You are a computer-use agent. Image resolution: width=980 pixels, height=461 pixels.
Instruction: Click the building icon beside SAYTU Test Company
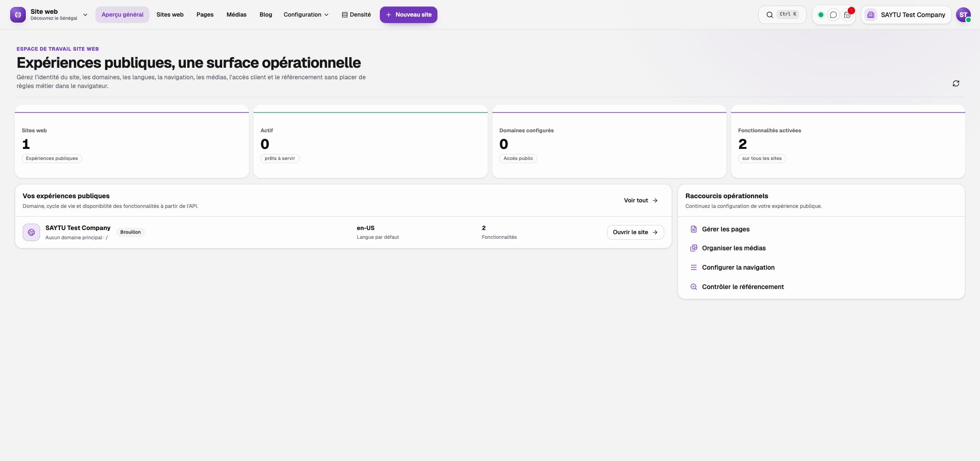871,15
